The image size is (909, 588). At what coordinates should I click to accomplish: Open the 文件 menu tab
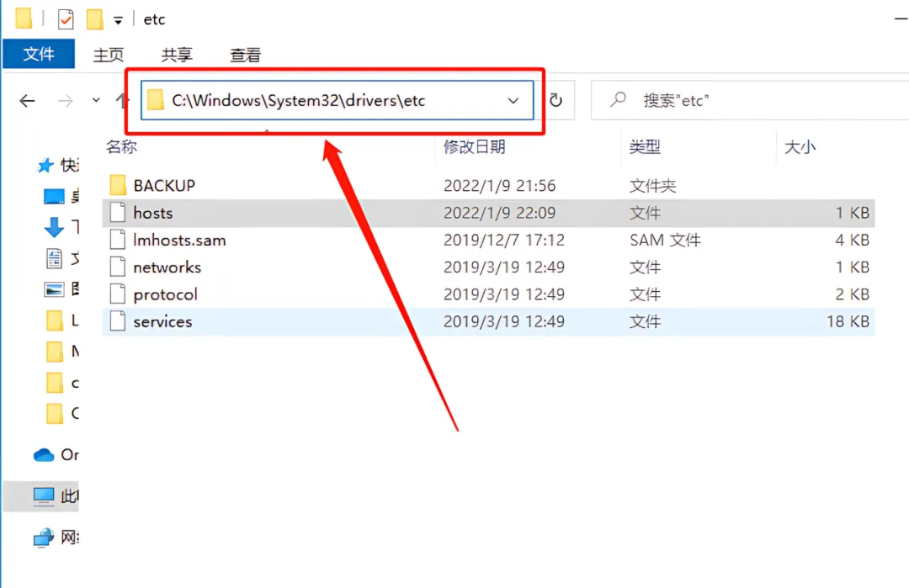(x=39, y=54)
